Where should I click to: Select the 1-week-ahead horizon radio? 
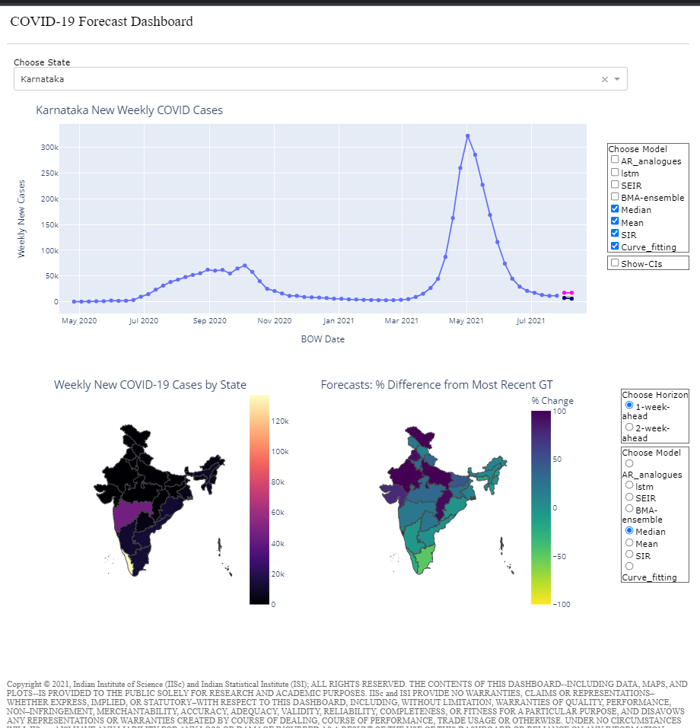pyautogui.click(x=628, y=405)
